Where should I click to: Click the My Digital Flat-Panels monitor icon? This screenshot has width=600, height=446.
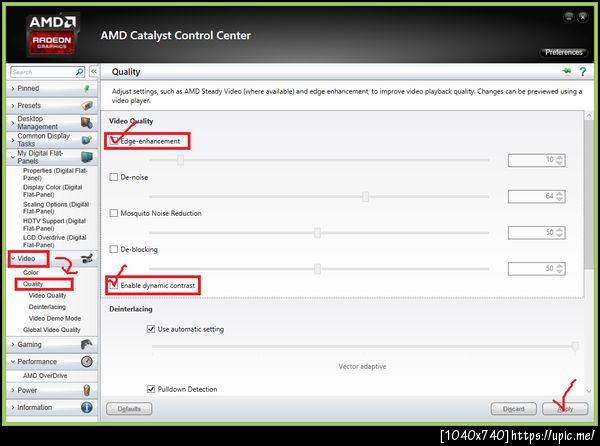(x=87, y=157)
